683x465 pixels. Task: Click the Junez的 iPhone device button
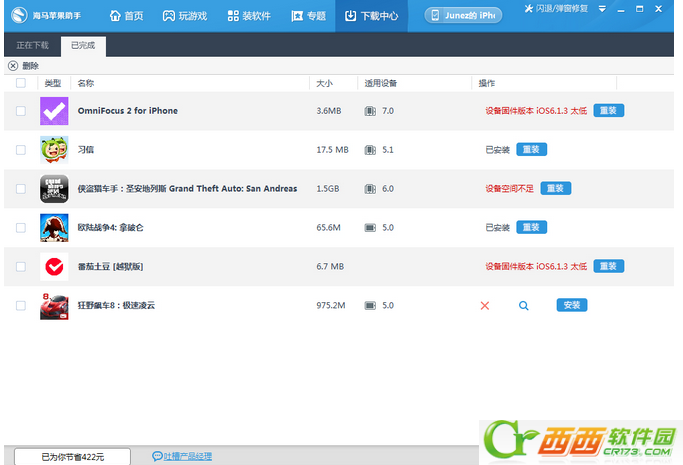pos(463,16)
